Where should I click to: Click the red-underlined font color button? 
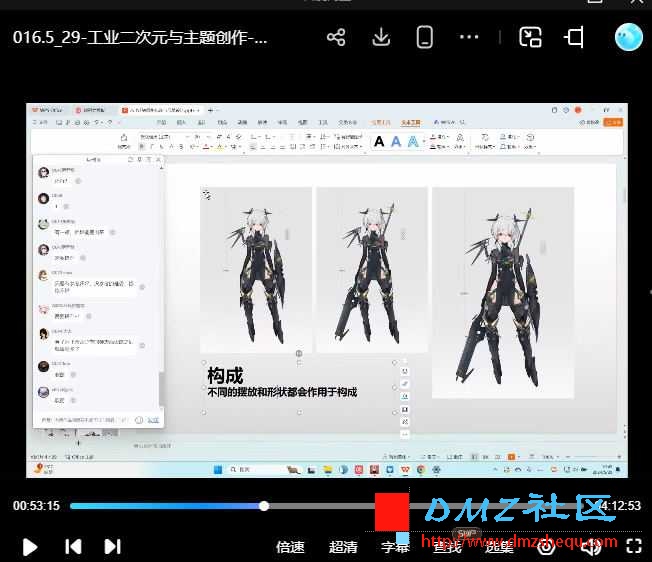click(x=206, y=147)
